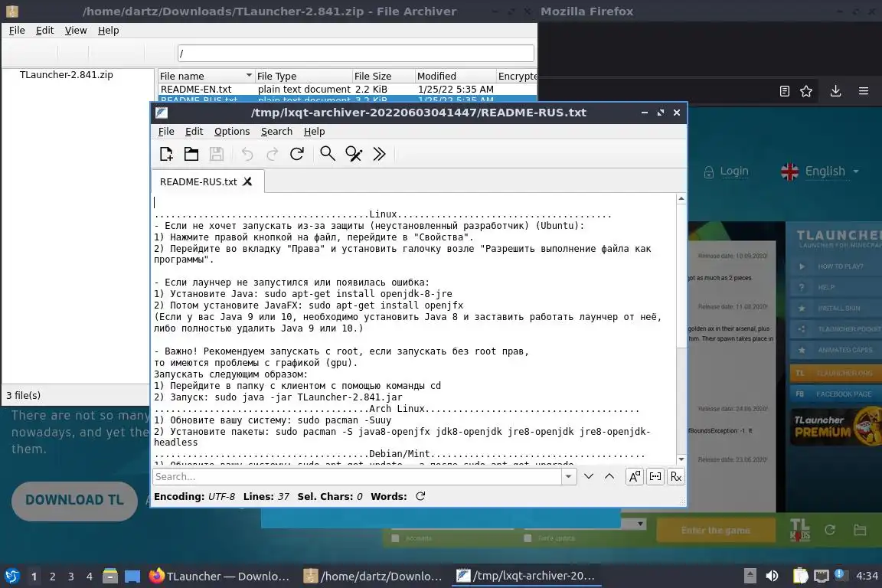882x588 pixels.
Task: Switch to virtual desktop 3
Action: coord(71,577)
